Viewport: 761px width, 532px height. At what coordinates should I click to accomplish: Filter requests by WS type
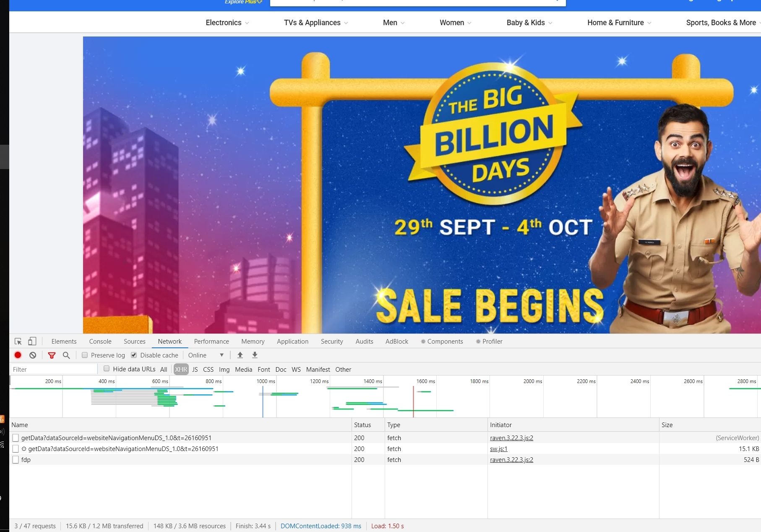[296, 370]
